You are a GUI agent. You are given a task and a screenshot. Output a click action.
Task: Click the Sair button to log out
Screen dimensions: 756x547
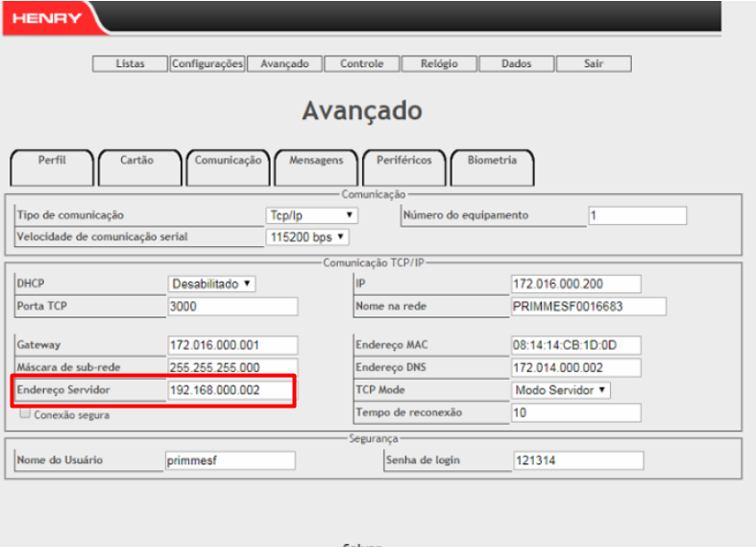(x=594, y=63)
